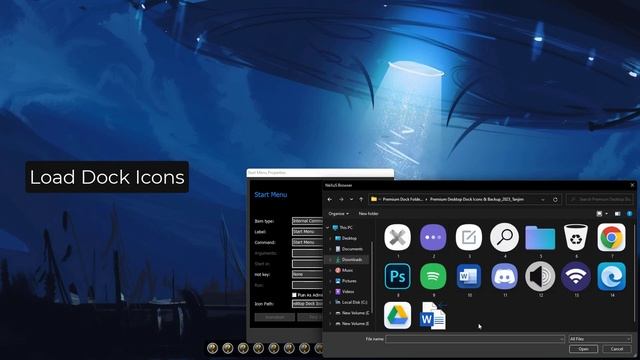Click the Premium Dock Folde... breadcrumb segment
The image size is (640, 360).
(402, 199)
